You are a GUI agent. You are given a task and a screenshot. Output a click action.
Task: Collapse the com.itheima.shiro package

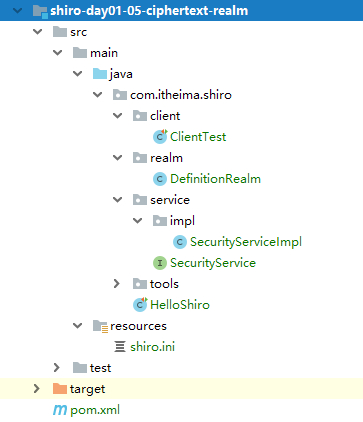pos(97,95)
